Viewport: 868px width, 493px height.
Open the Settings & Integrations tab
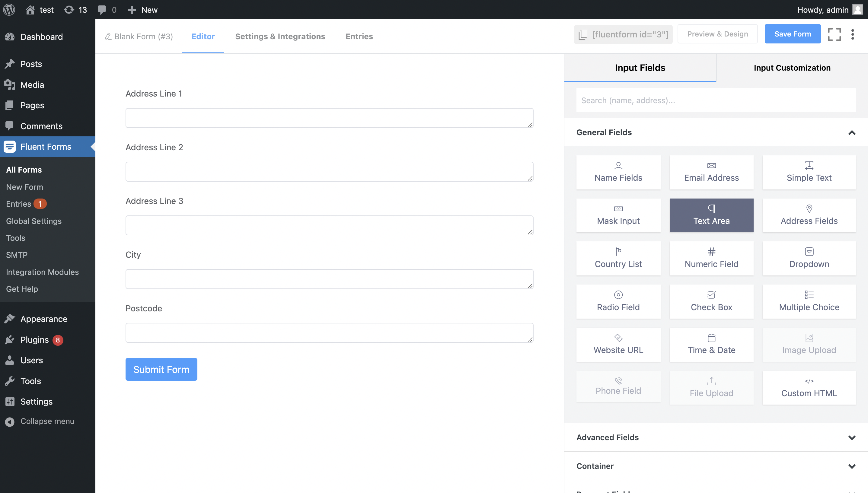[280, 36]
